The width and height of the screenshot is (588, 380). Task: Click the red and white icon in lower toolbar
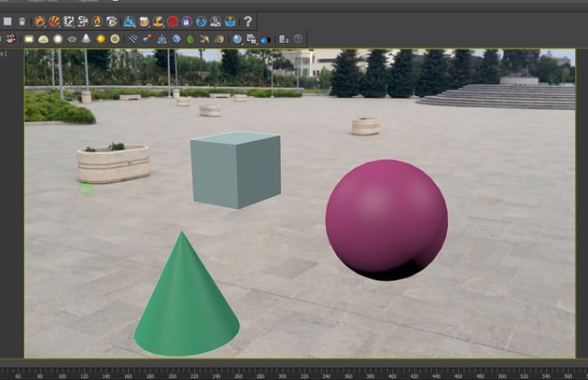pyautogui.click(x=11, y=38)
